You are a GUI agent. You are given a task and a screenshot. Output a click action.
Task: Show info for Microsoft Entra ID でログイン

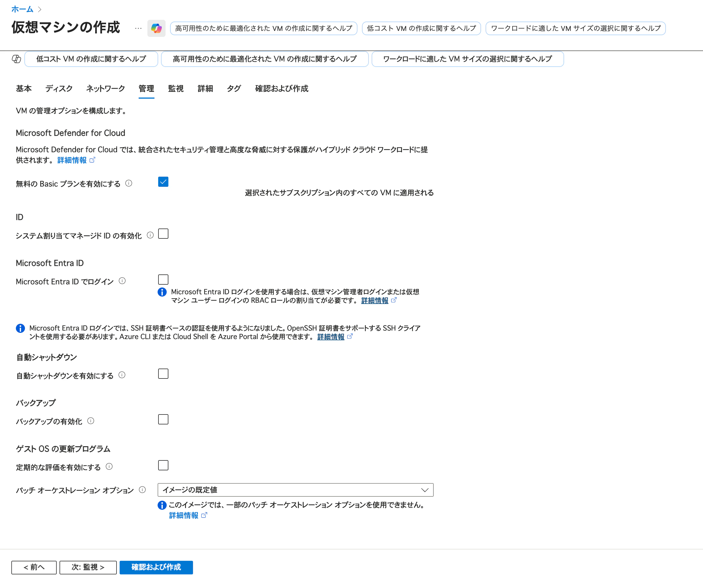[122, 281]
